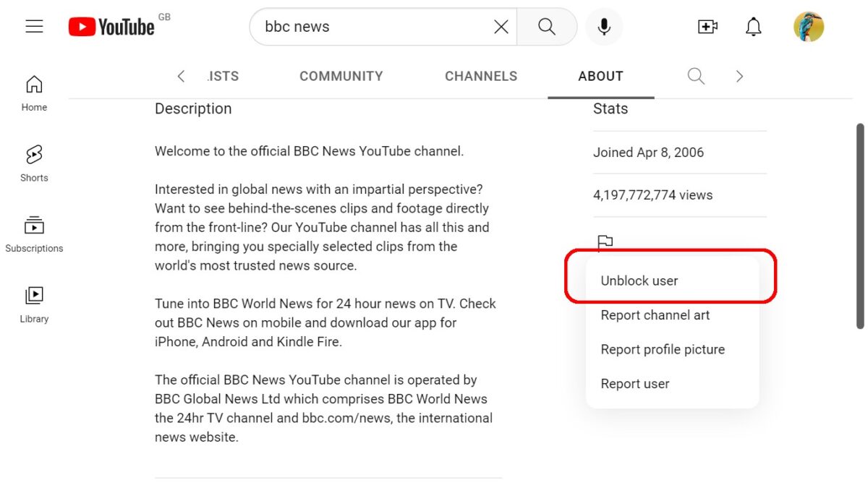Image resolution: width=868 pixels, height=488 pixels.
Task: Go to Home in sidebar
Action: coord(34,93)
